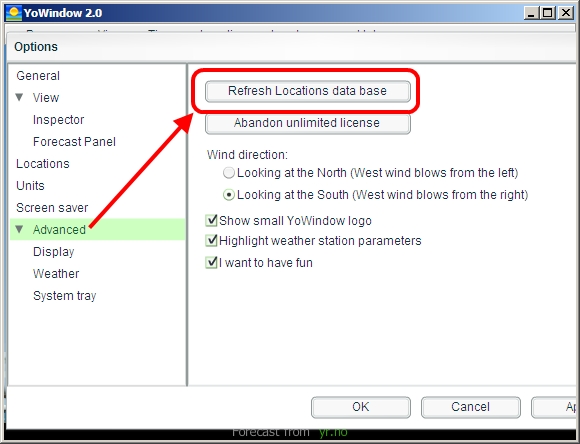Screen dimensions: 580x444
Task: Click the YoWindow app icon in title bar
Action: coord(14,13)
